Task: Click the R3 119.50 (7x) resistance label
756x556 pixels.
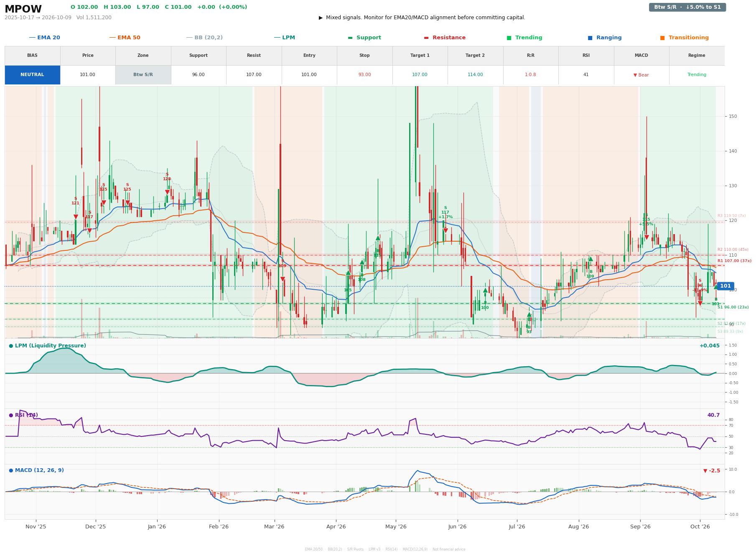Action: (731, 216)
